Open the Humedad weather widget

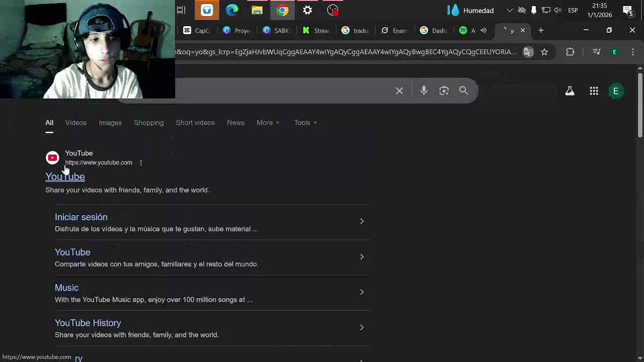[x=471, y=10]
